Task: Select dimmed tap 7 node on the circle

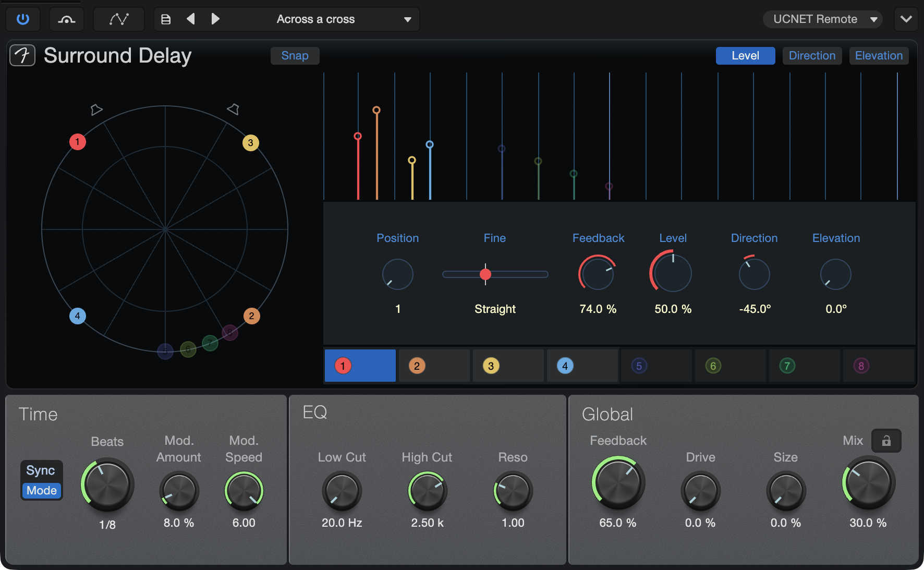Action: coord(210,343)
